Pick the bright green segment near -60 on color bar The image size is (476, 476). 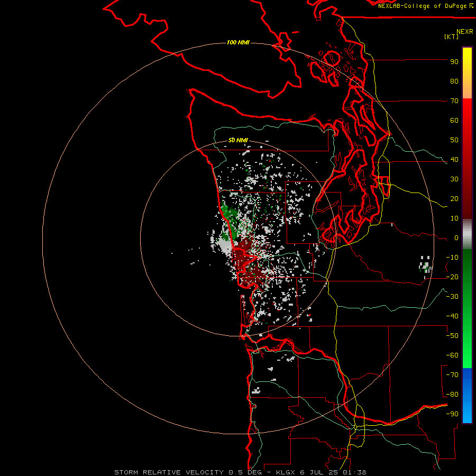coord(467,355)
